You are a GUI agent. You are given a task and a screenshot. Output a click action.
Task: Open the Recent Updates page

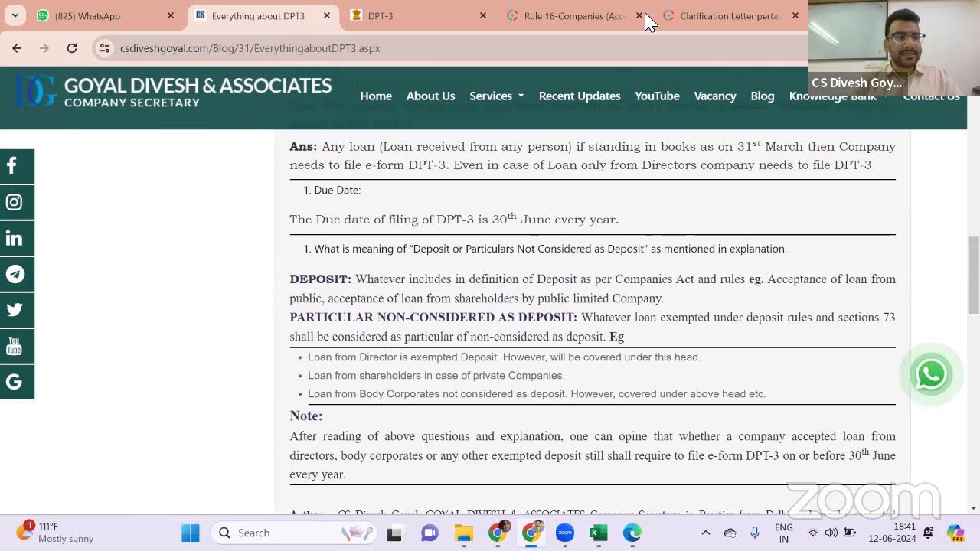coord(580,96)
